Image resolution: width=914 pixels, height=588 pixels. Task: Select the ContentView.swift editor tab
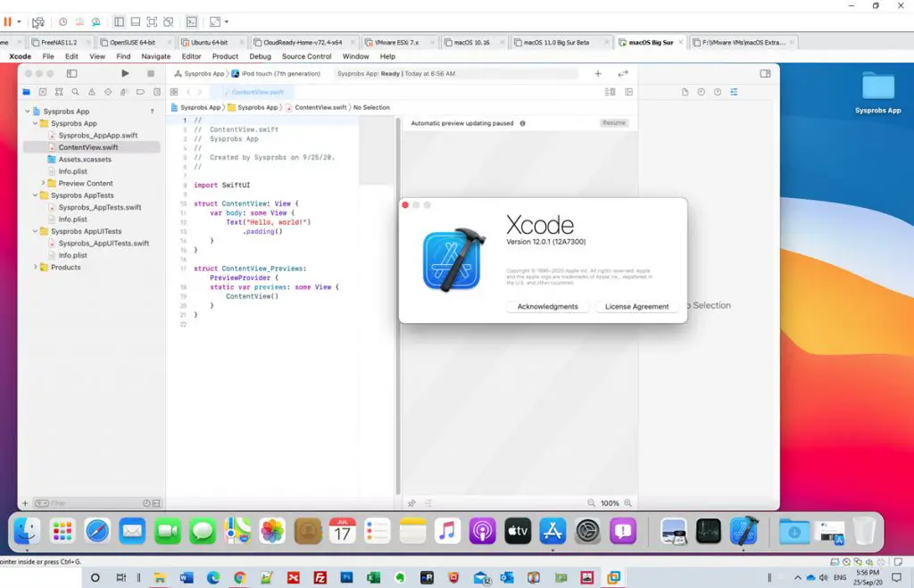click(253, 92)
